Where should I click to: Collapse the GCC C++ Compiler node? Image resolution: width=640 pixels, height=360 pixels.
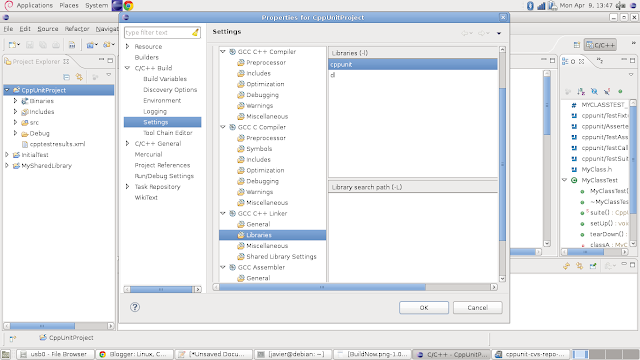[x=223, y=52]
